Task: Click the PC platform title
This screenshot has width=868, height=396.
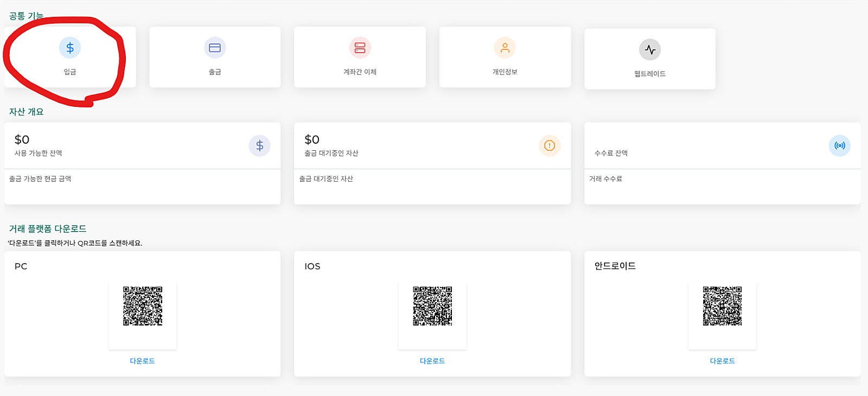Action: [21, 266]
